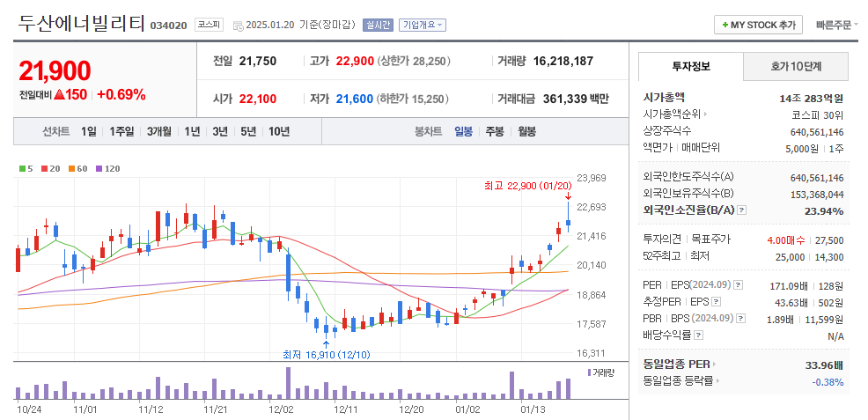This screenshot has height=420, width=868.
Task: Expand the 빠른주문 dropdown
Action: pos(837,25)
